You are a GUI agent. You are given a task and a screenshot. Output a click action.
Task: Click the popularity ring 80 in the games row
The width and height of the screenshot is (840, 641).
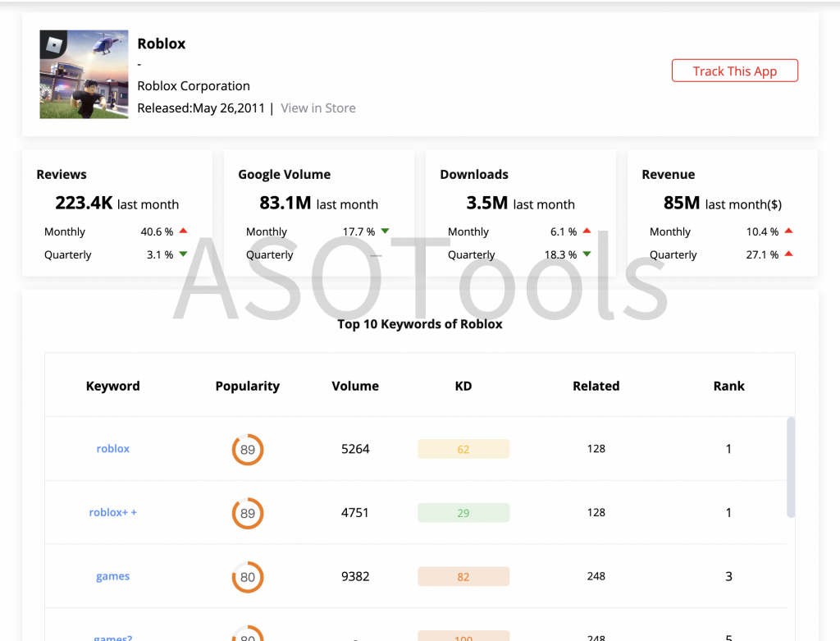click(248, 577)
